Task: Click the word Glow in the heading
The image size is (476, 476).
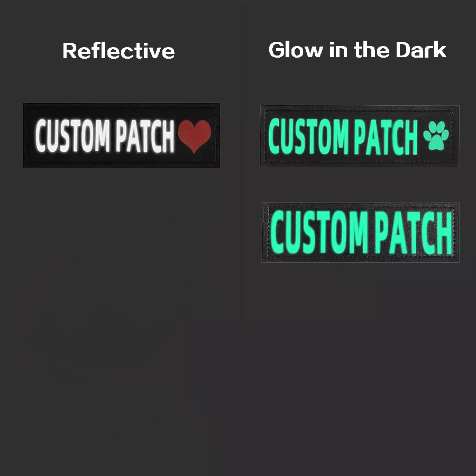Action: coord(296,50)
